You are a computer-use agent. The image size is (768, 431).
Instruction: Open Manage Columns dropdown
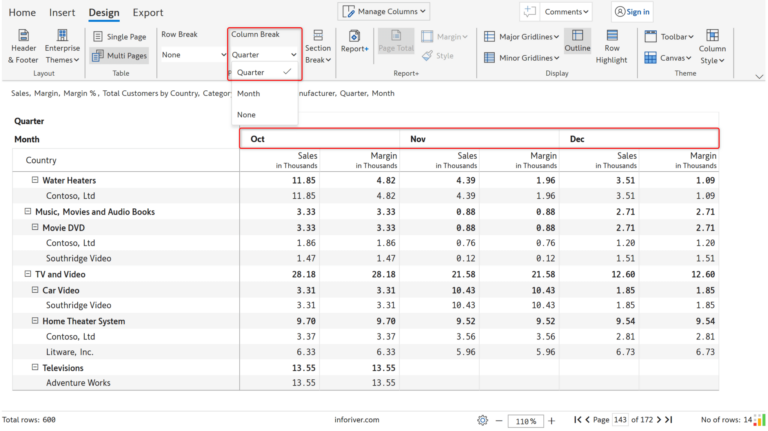pos(384,11)
